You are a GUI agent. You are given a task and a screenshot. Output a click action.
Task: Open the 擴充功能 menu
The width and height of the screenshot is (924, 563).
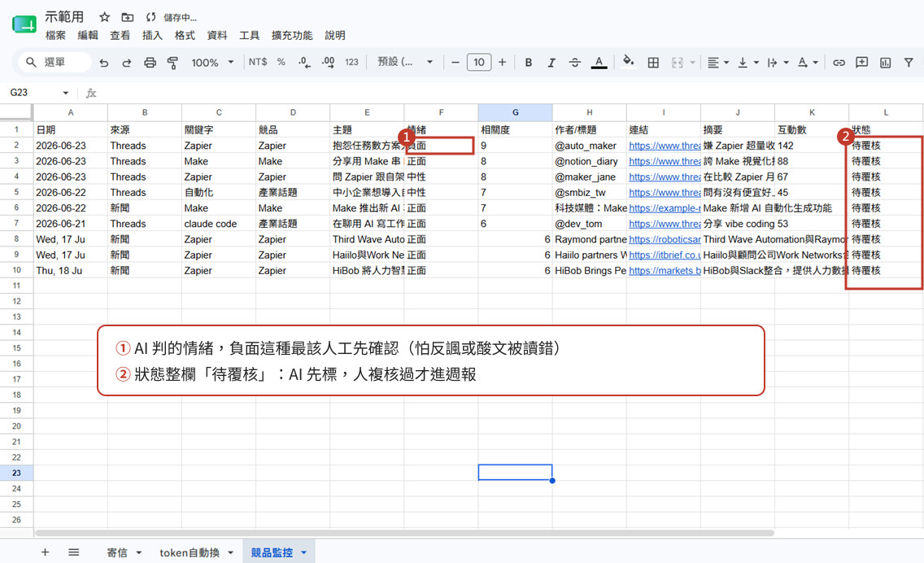[x=292, y=35]
